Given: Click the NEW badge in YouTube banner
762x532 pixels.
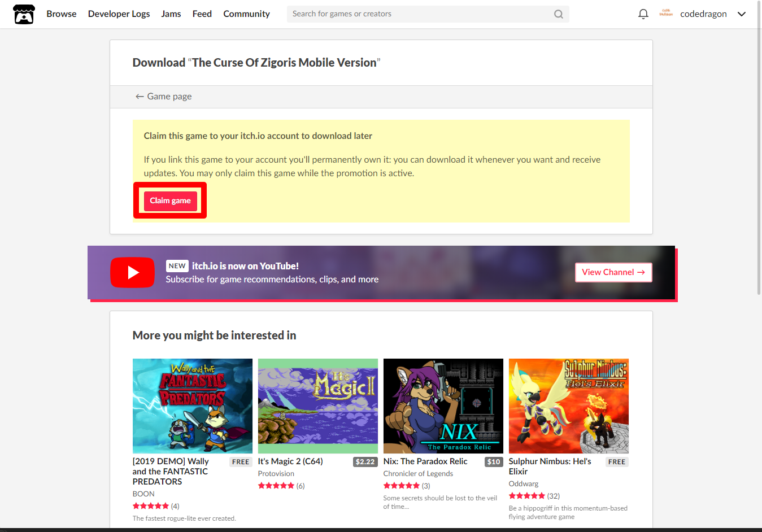Looking at the screenshot, I should pos(177,266).
